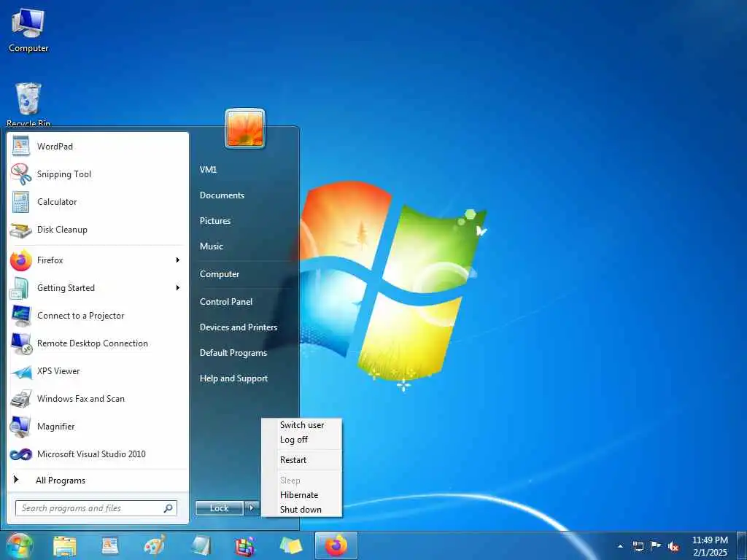Screen dimensions: 747x560
Task: Click the Search programs and files box
Action: (96, 508)
